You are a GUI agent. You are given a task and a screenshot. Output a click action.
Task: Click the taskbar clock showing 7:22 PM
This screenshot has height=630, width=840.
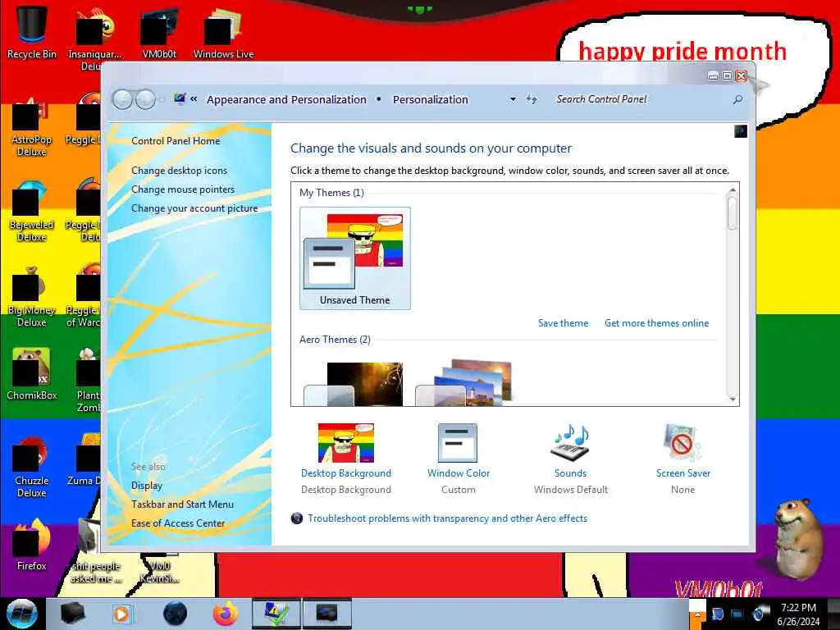798,614
